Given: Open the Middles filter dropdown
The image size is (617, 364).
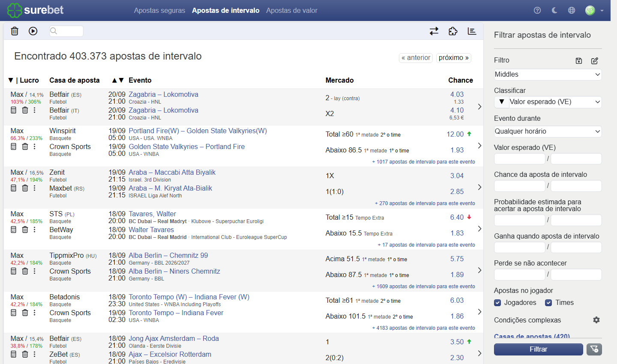Looking at the screenshot, I should (548, 75).
